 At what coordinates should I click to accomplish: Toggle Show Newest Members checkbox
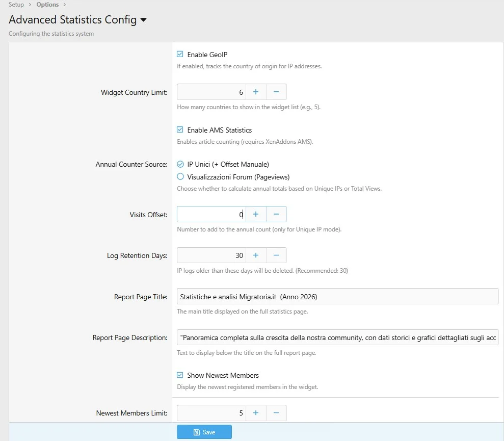tap(180, 375)
